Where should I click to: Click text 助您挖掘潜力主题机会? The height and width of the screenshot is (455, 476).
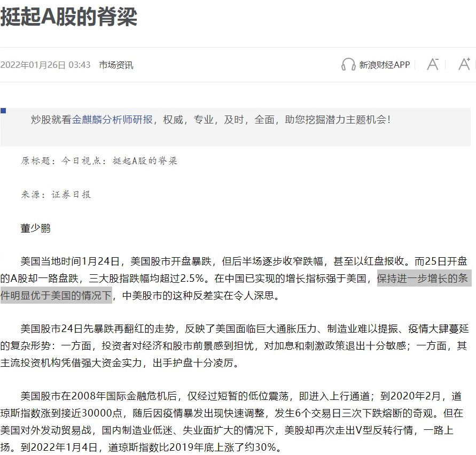click(x=335, y=120)
